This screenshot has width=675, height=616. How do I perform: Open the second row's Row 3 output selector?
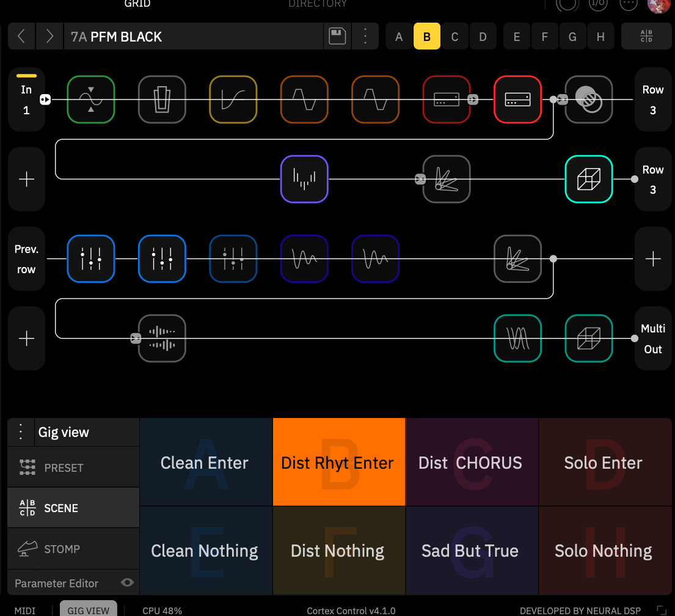[652, 179]
